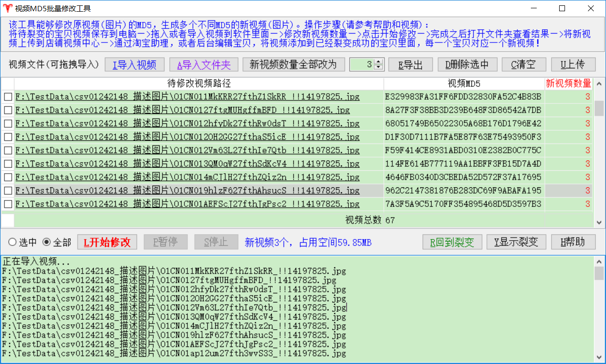Screen dimensions: 606x364
Task: Check the box for O1CN019hlzF627fthAhsucS file row
Action: (8, 191)
